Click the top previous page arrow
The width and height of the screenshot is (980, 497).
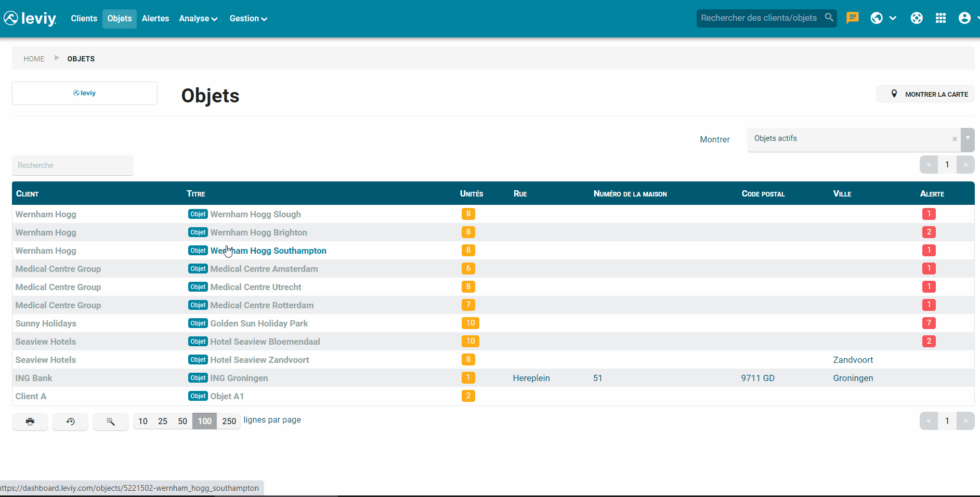click(x=929, y=165)
